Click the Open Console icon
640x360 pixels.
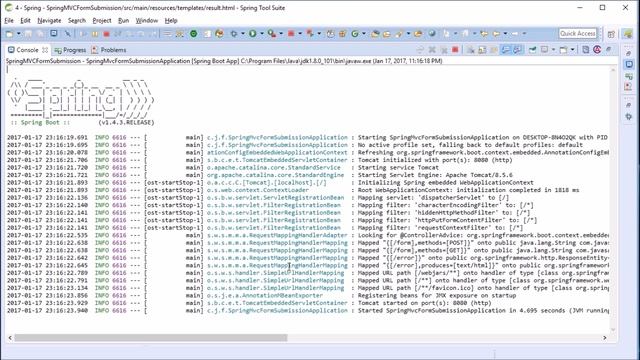563,50
